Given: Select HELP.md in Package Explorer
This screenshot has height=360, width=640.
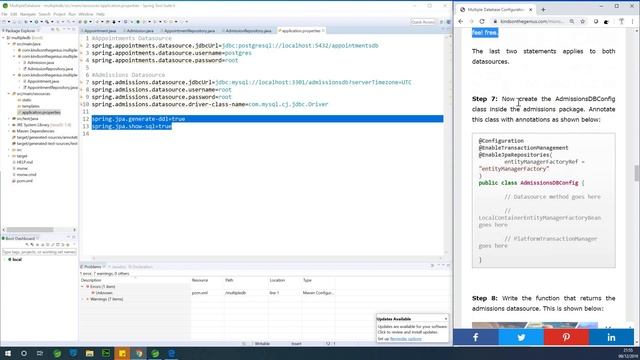Looking at the screenshot, I should (22, 162).
